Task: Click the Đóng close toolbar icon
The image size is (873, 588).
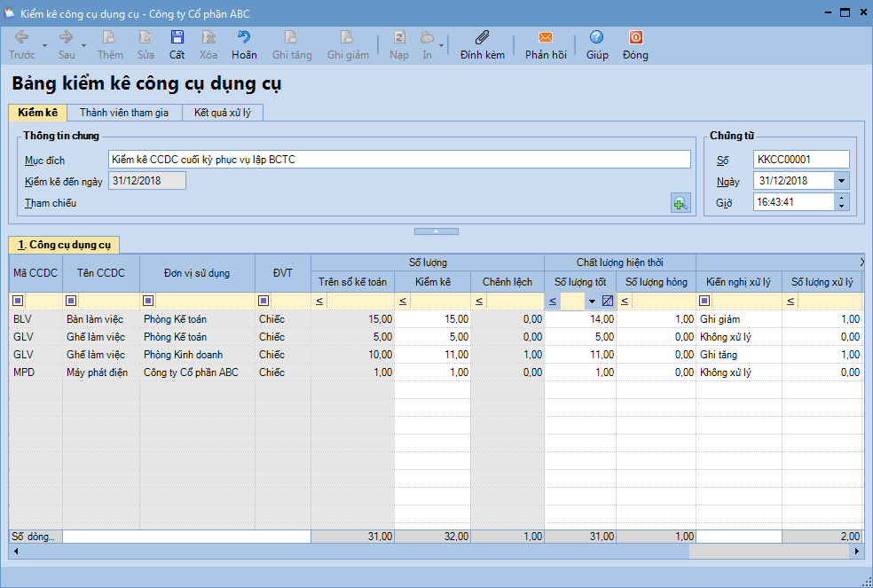Action: (635, 38)
